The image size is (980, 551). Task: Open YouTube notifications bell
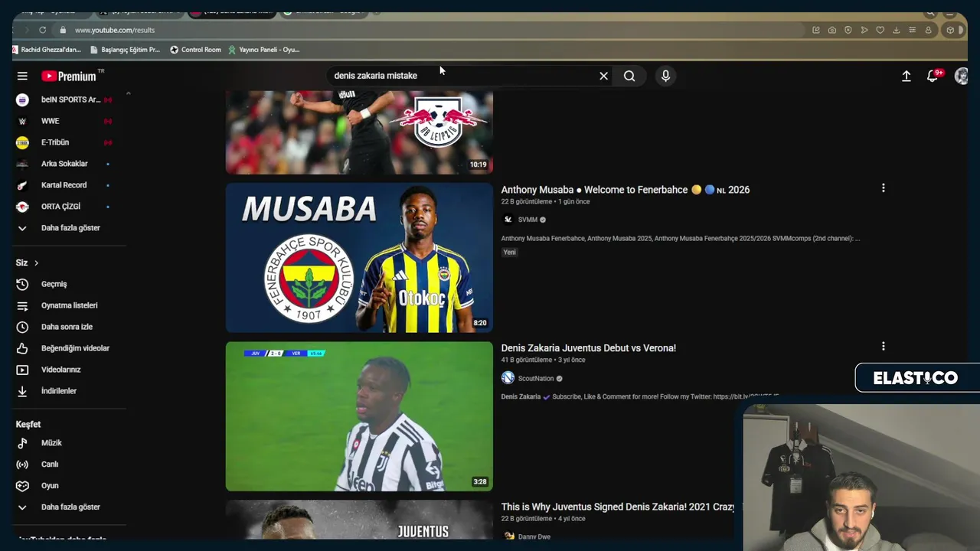pos(932,76)
